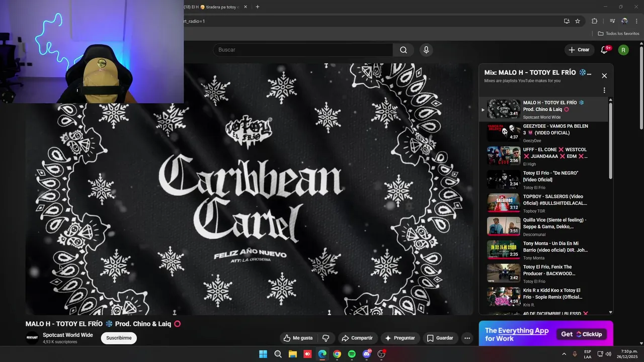Open media controls music-note icon
The image size is (644, 362).
point(612,21)
